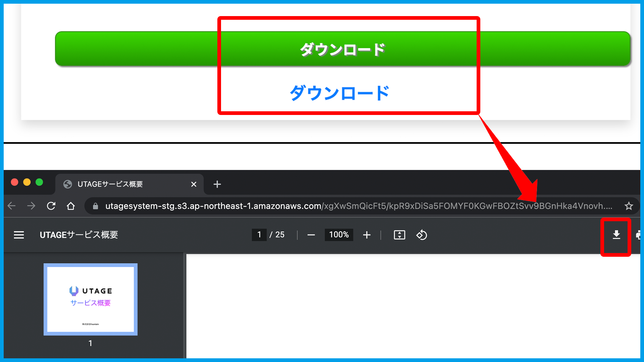This screenshot has height=362, width=644.
Task: Click the blue ダウンロード text link
Action: click(x=339, y=93)
